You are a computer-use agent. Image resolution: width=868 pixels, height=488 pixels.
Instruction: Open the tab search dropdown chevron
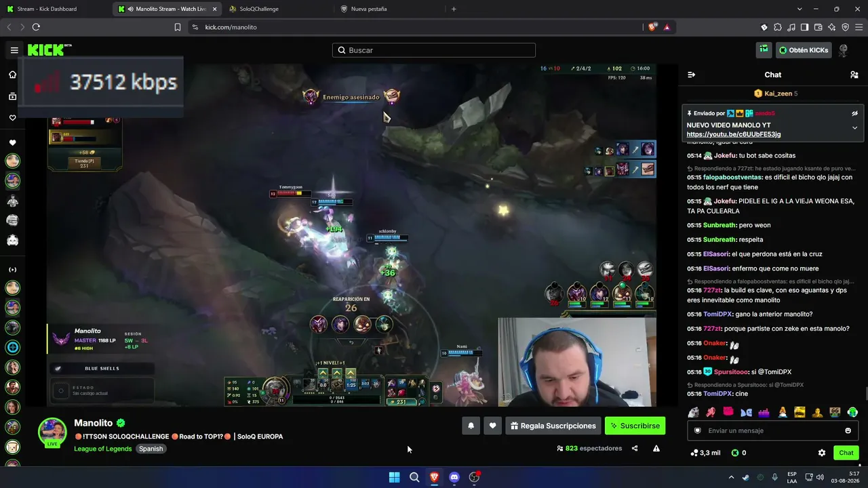coord(800,9)
